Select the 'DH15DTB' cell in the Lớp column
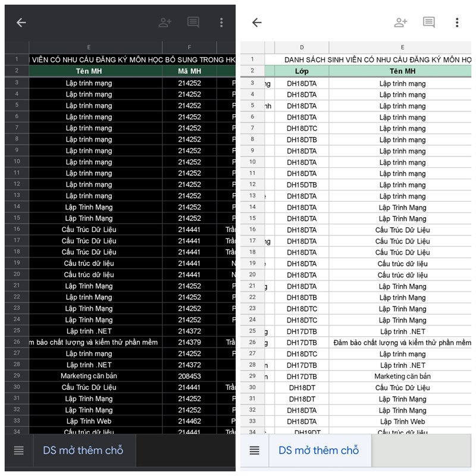 [x=302, y=184]
